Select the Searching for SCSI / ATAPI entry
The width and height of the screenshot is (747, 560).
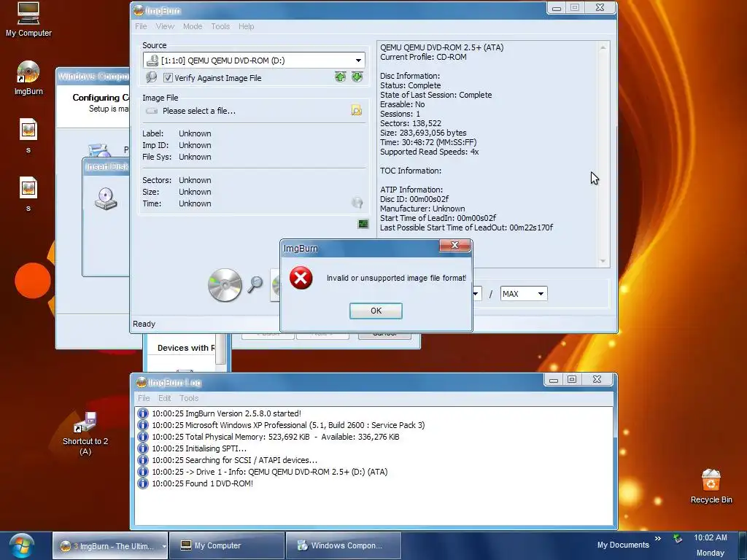tap(234, 460)
